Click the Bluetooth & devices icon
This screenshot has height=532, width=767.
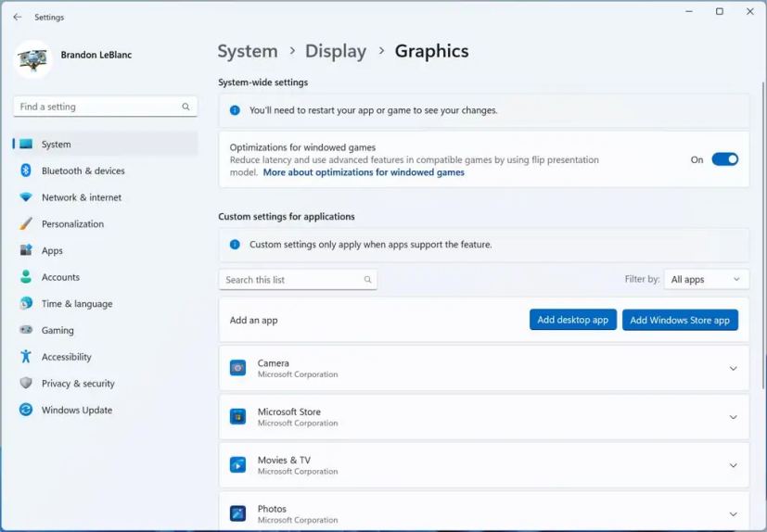26,171
